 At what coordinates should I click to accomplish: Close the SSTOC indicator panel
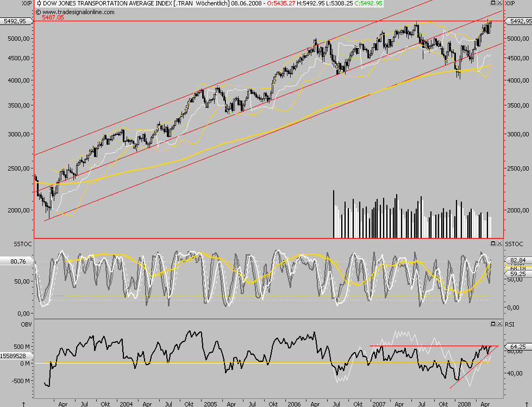pos(499,243)
